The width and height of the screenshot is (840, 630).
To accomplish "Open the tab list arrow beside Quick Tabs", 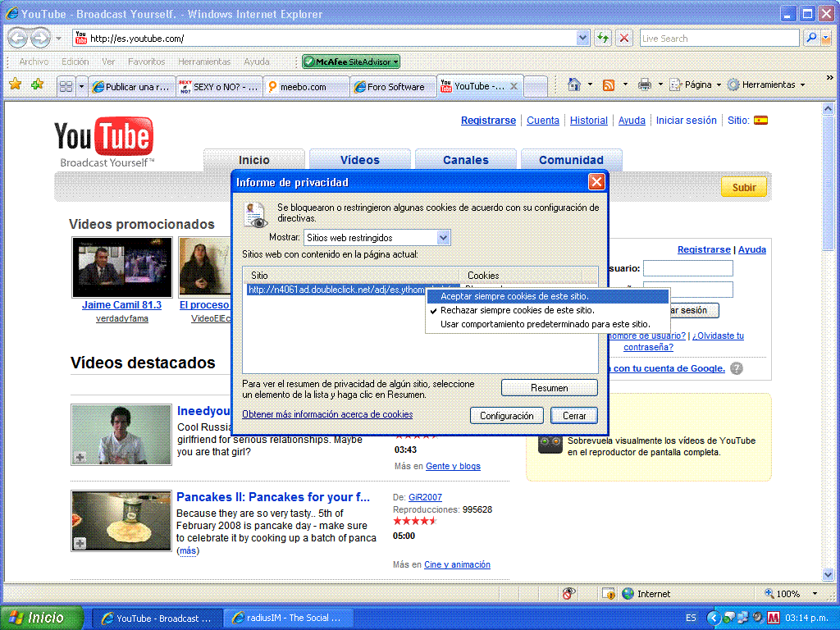I will click(x=81, y=86).
